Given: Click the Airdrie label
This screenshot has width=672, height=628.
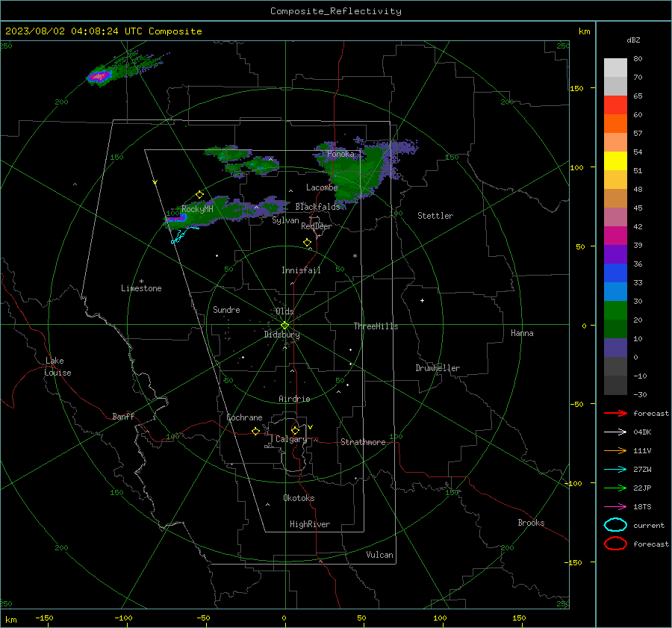Looking at the screenshot, I should pos(294,399).
